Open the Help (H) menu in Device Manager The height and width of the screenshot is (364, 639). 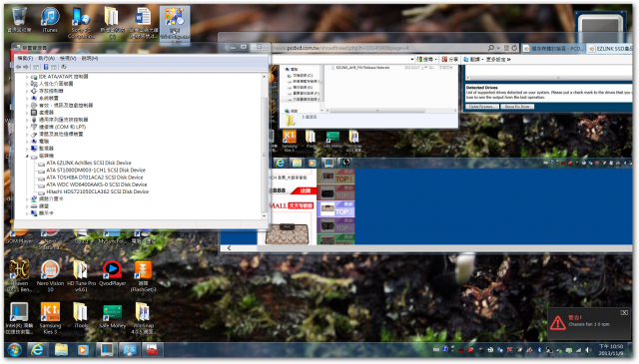[90, 59]
